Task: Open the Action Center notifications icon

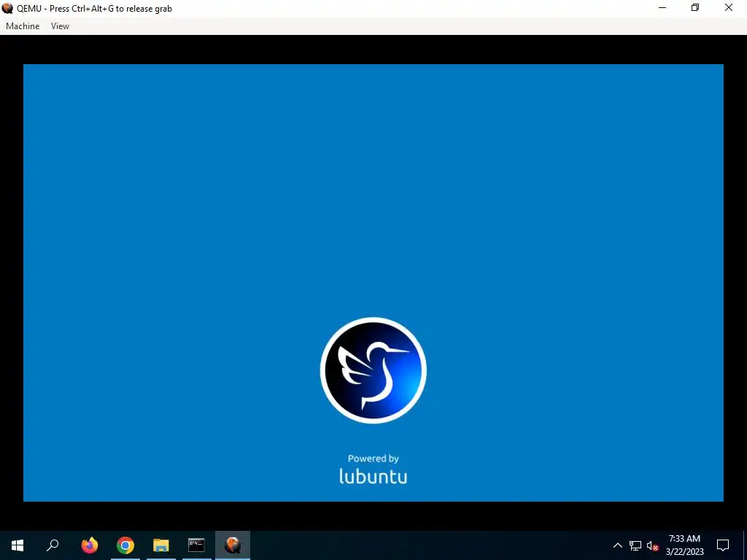Action: tap(723, 545)
